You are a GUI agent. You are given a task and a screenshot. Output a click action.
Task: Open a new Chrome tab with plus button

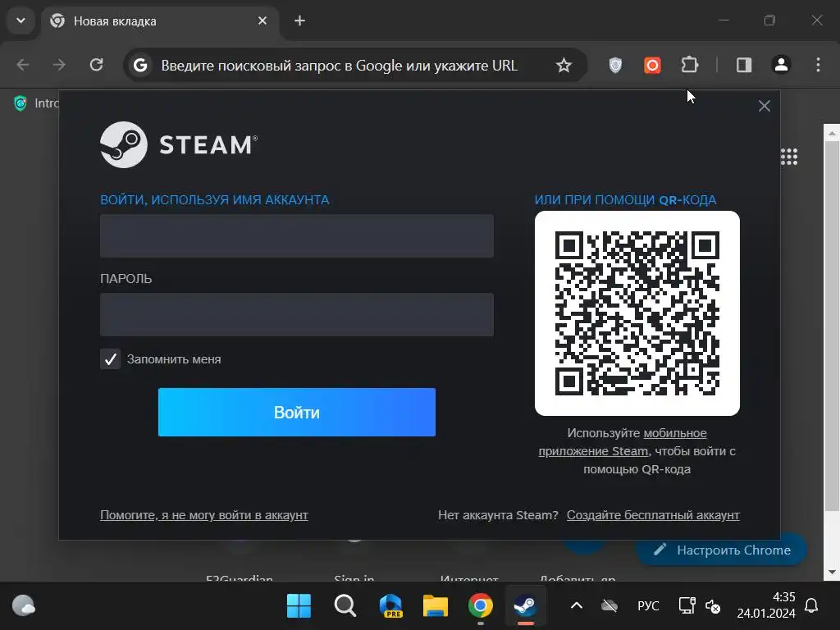pyautogui.click(x=300, y=21)
